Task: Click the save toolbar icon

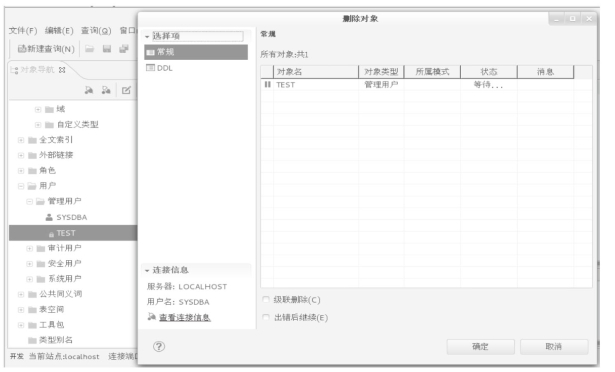Action: point(107,49)
